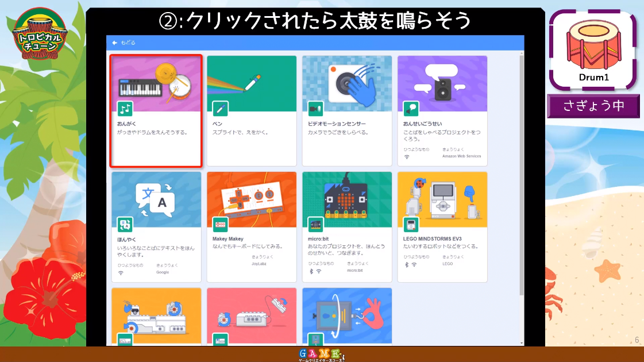This screenshot has width=644, height=362.
Task: Open the ペン extension rainbow pen illustration
Action: coord(252,84)
